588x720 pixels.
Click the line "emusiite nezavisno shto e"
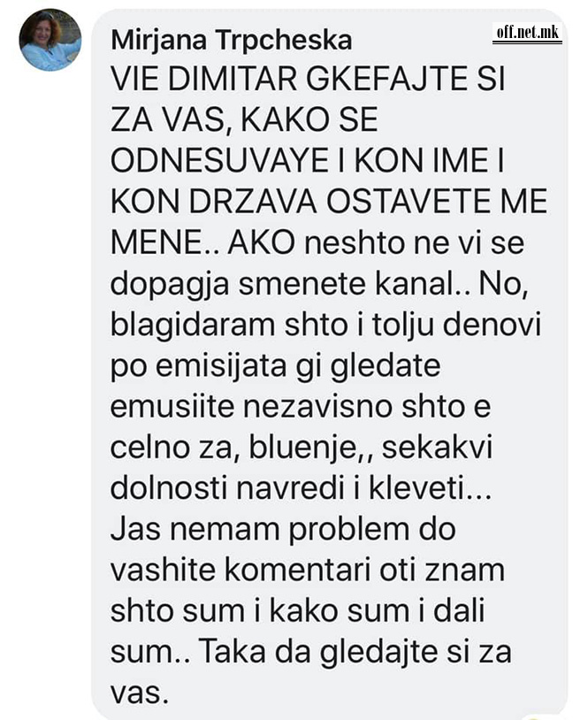301,406
